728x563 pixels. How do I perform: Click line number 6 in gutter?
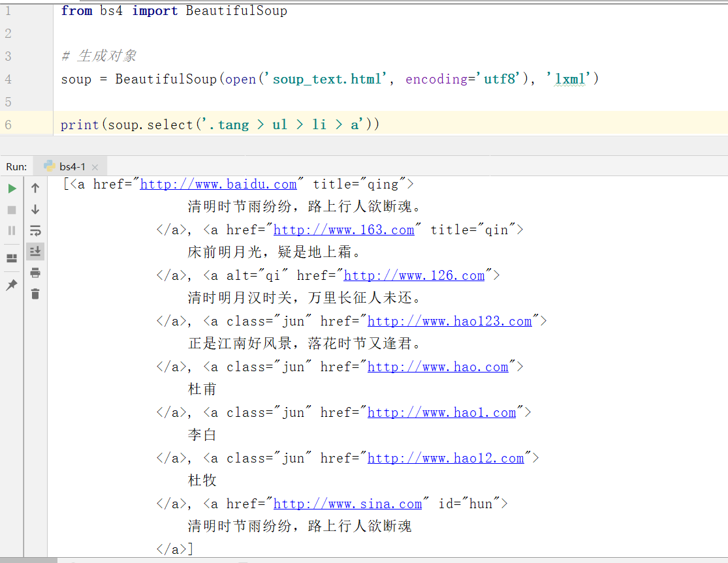8,125
